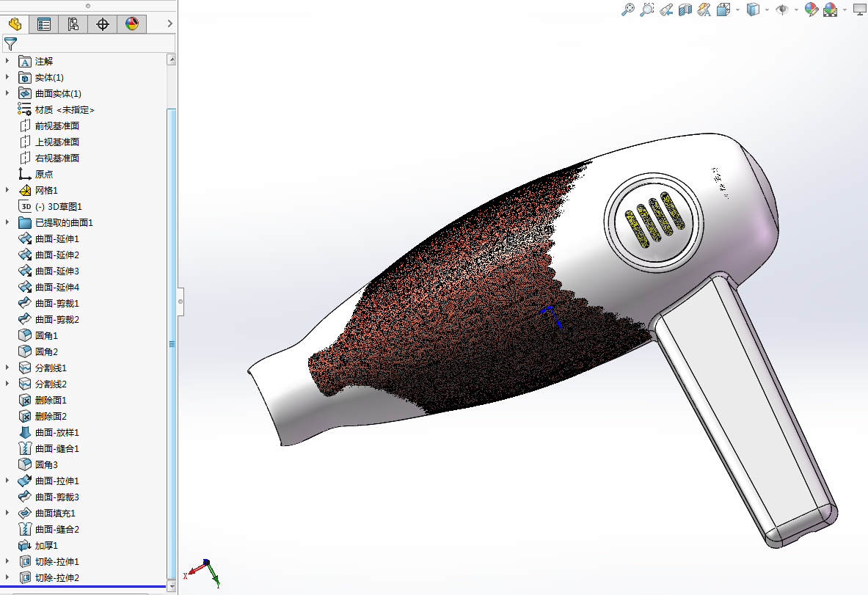Click the 3D草图1 sketch icon
The image size is (868, 595).
click(24, 206)
